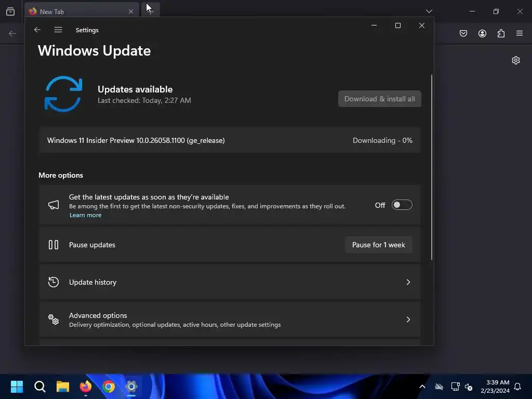
Task: Expand Update history chevron
Action: click(408, 282)
